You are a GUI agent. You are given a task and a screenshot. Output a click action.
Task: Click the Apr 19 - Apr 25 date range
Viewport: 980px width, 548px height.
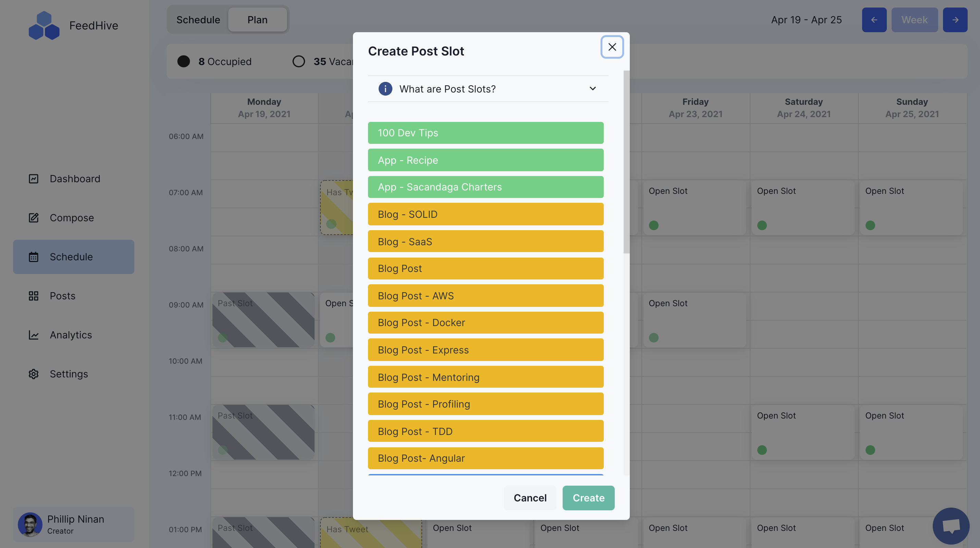pyautogui.click(x=806, y=20)
